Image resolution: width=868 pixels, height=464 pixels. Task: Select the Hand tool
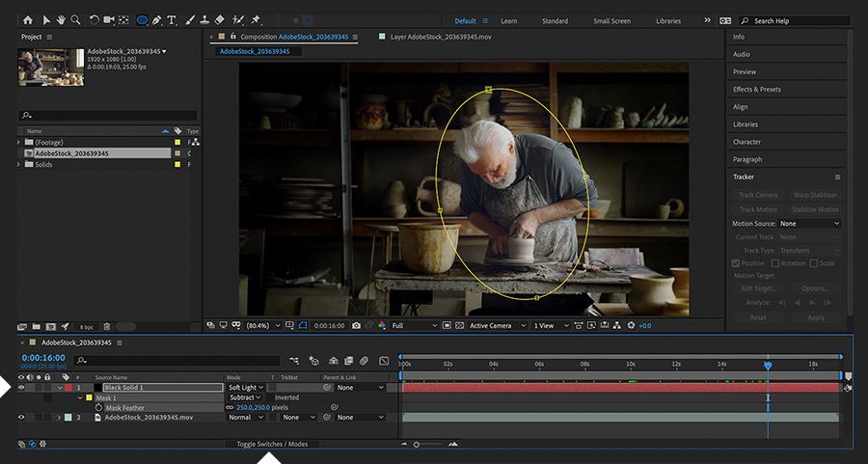tap(61, 19)
